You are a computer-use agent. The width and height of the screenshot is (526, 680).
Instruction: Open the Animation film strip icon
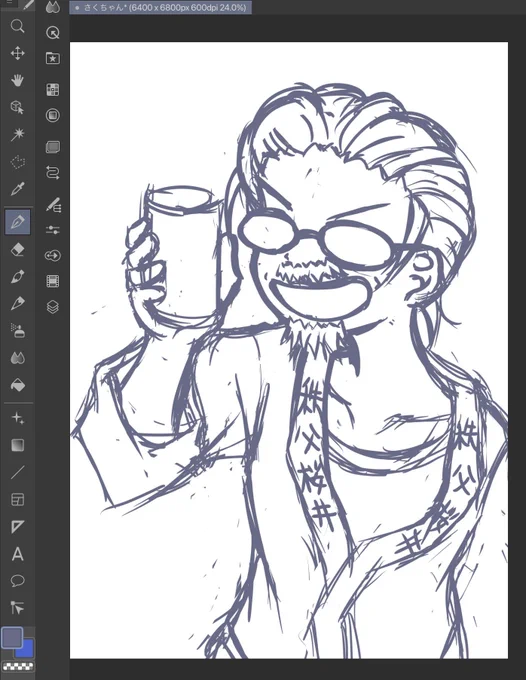coord(52,281)
